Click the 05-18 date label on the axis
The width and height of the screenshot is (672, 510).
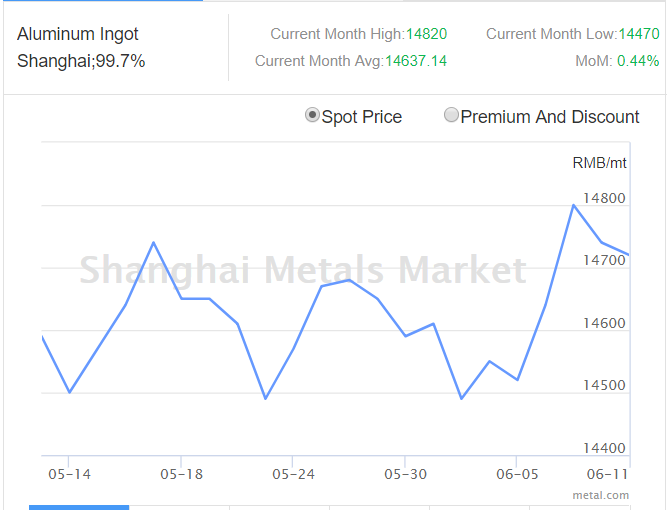point(181,473)
